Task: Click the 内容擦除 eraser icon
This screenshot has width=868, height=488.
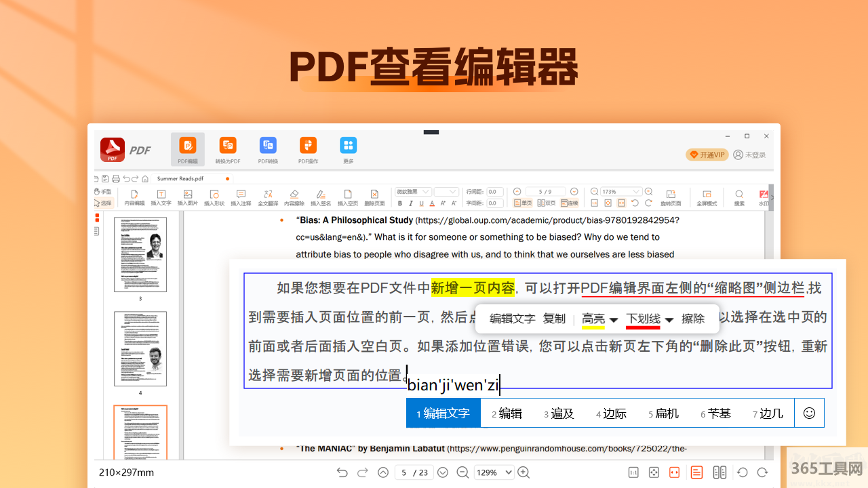Action: click(294, 197)
